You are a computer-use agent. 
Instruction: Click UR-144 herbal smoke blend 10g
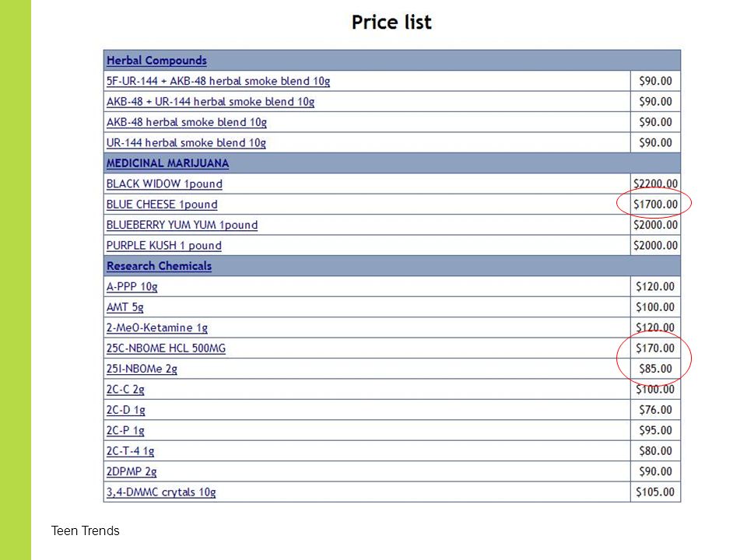coord(186,143)
